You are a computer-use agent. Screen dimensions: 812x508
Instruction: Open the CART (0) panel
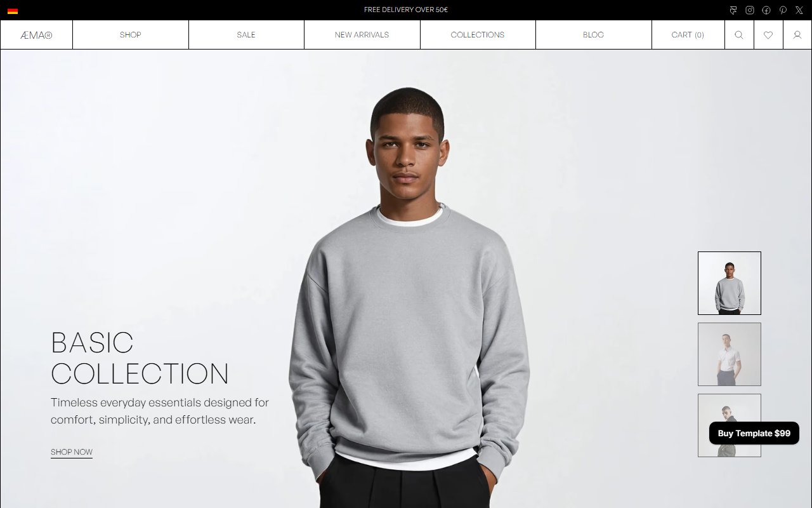(x=688, y=35)
